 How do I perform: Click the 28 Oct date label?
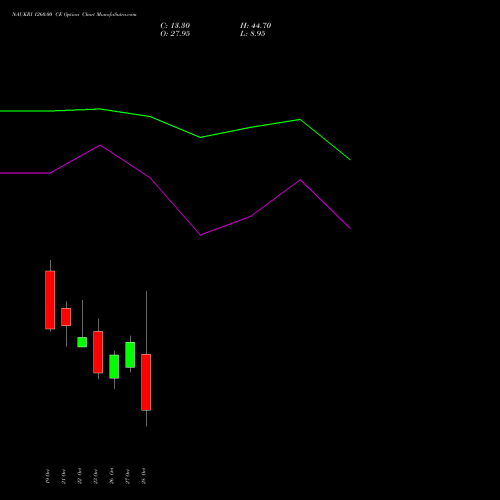144,476
